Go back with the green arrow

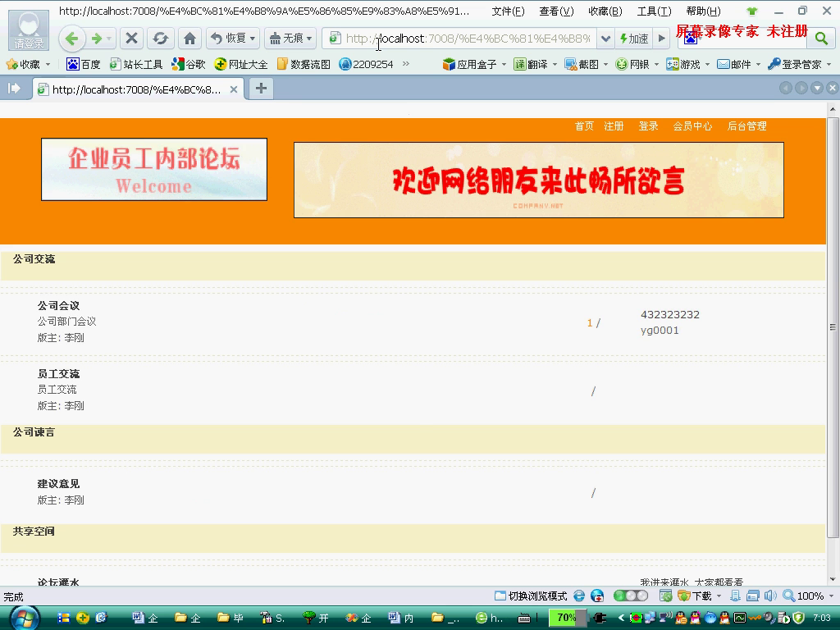point(71,38)
